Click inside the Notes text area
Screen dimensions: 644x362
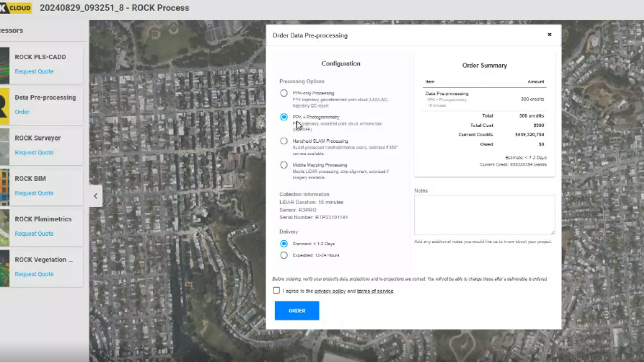coord(484,215)
